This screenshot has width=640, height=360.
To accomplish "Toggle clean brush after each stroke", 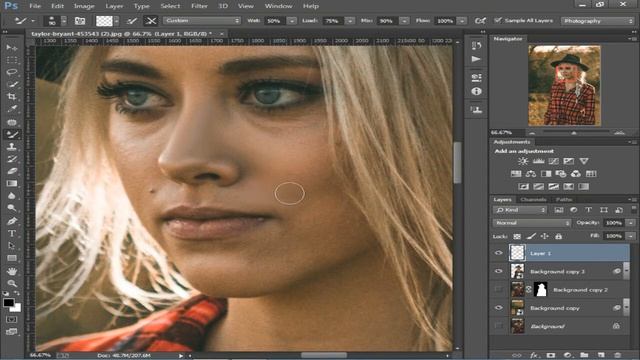I will click(151, 21).
